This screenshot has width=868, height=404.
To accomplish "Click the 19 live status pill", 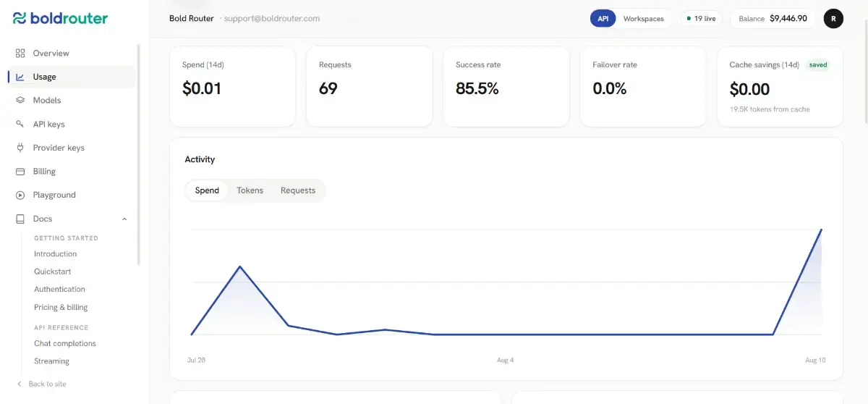I will [702, 19].
